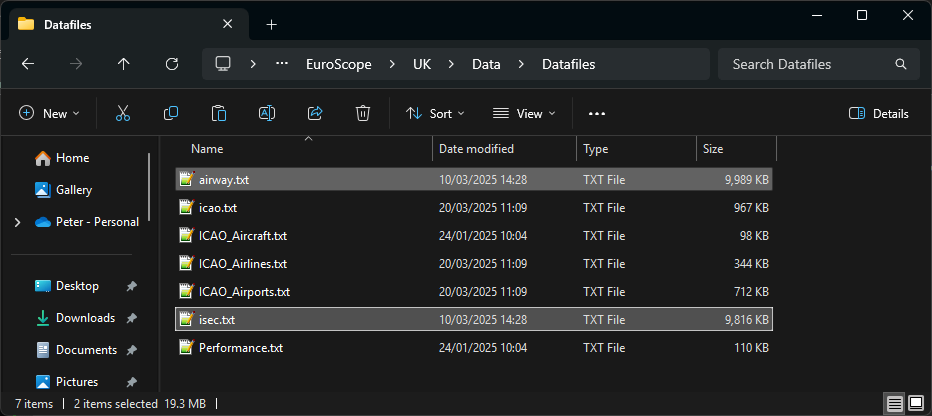Switch to large thumbnails view in status bar
This screenshot has width=932, height=416.
(x=915, y=403)
